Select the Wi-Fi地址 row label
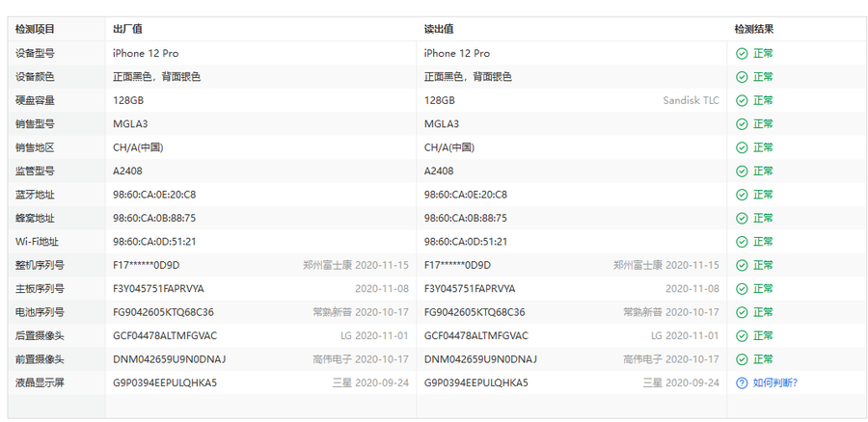The width and height of the screenshot is (868, 422). [x=37, y=242]
